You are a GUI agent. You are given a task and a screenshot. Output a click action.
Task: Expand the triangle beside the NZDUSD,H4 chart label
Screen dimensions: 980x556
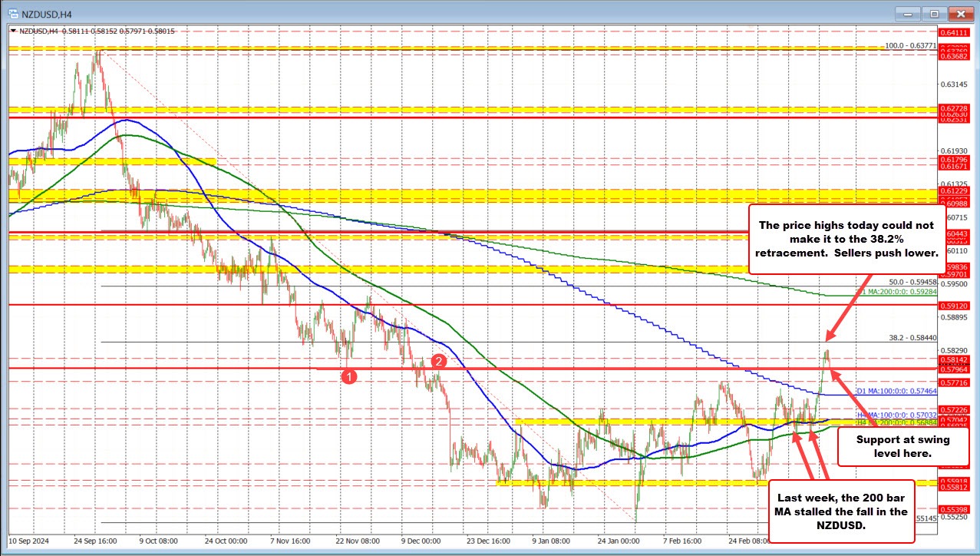[13, 31]
